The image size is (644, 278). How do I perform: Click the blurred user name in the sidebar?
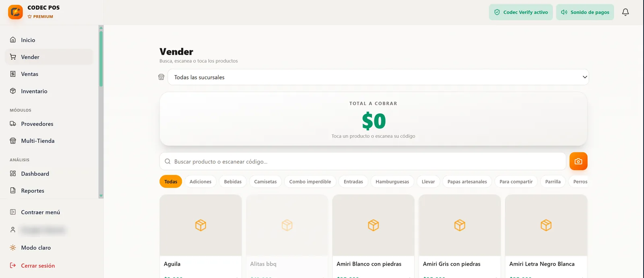pos(43,230)
